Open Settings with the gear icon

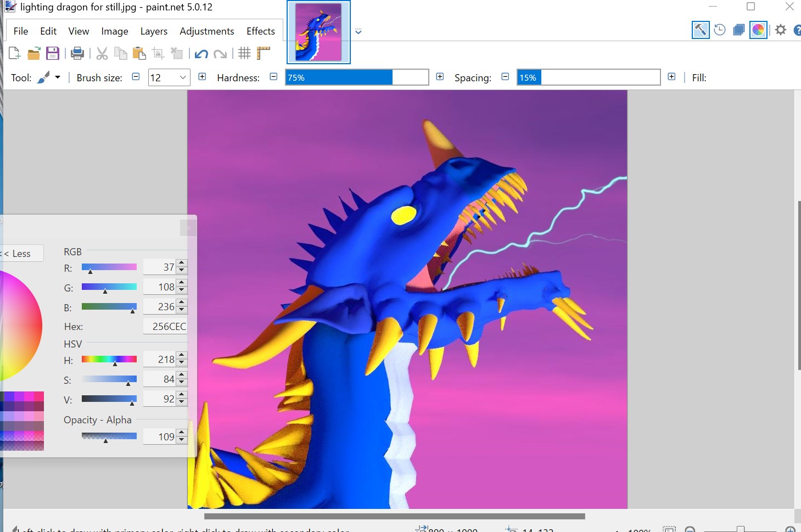click(781, 30)
